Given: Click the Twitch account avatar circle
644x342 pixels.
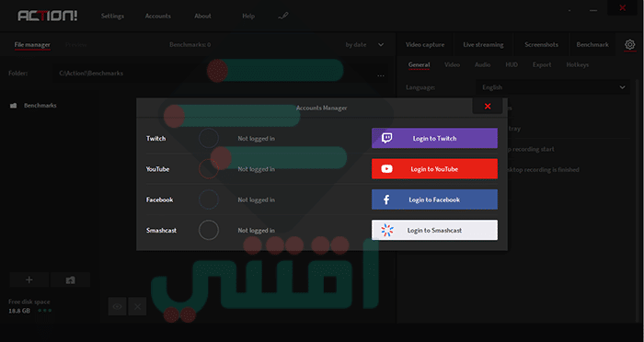Looking at the screenshot, I should 209,138.
